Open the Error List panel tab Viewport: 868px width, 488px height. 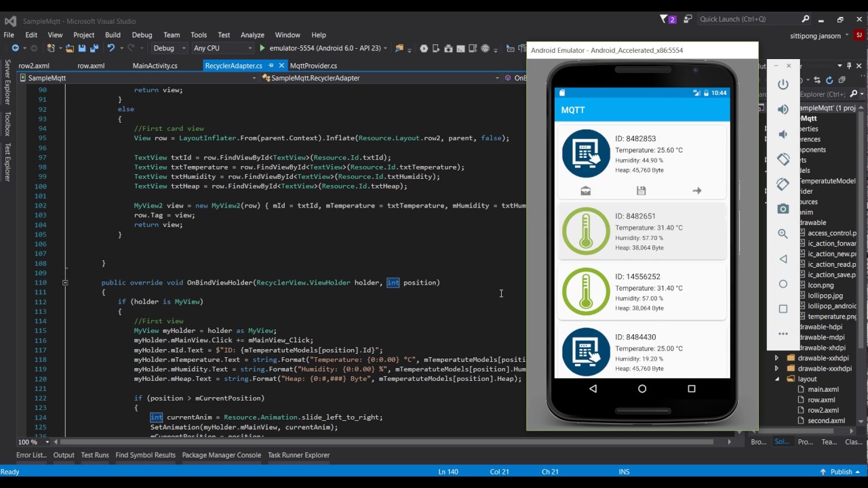(x=31, y=455)
